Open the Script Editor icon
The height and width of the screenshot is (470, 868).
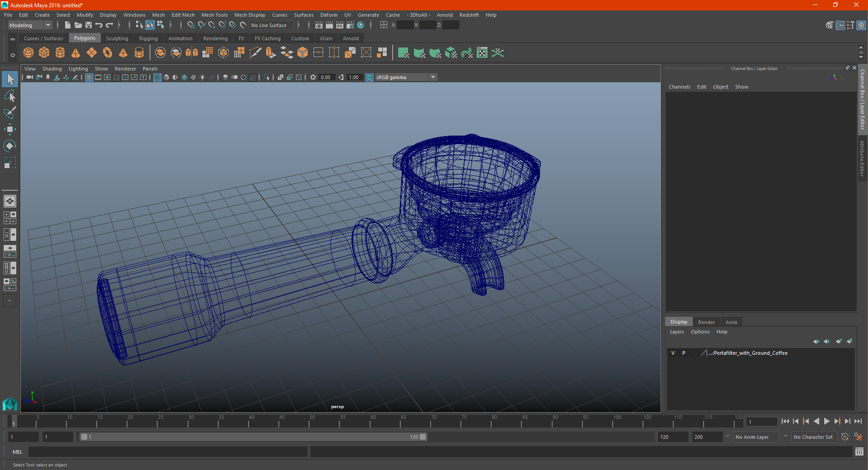point(859,451)
